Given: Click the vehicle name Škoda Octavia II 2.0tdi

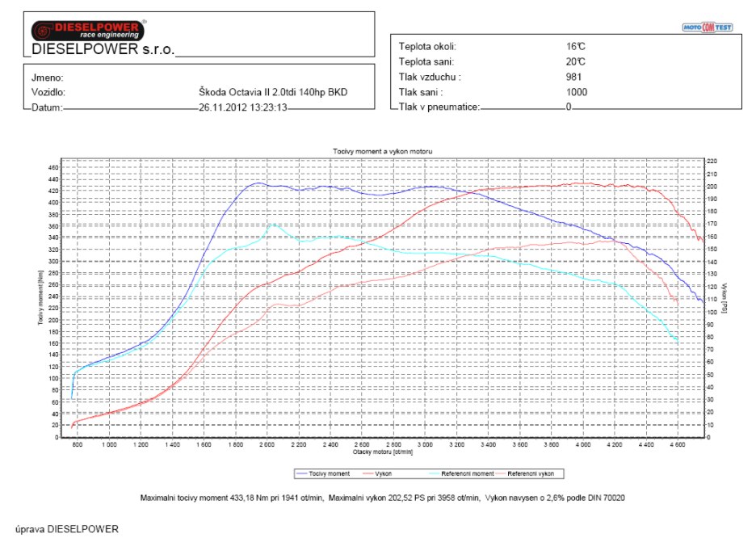Looking at the screenshot, I should (x=273, y=92).
